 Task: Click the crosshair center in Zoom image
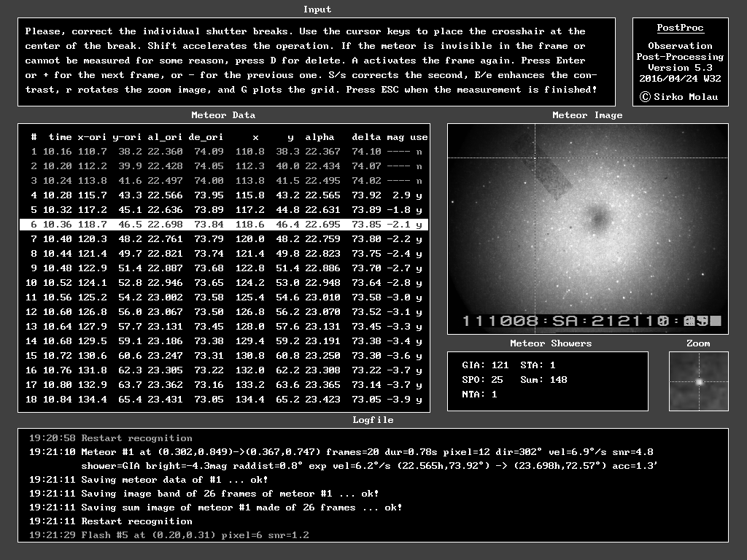click(699, 381)
